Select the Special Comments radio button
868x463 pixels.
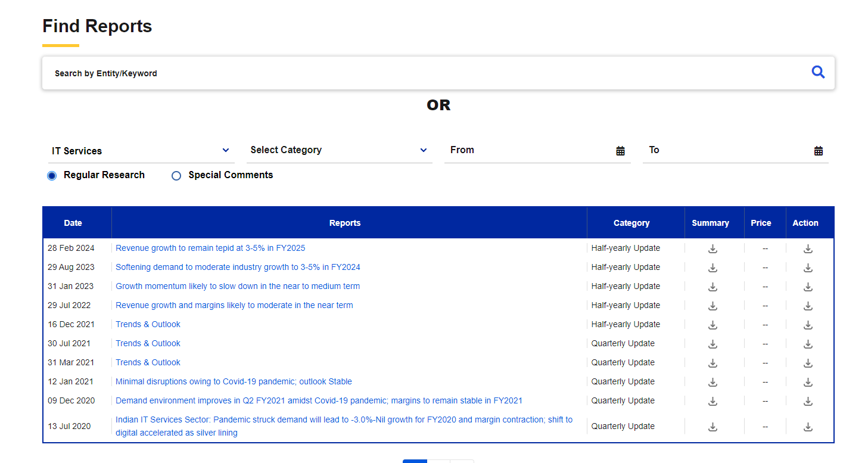point(176,176)
